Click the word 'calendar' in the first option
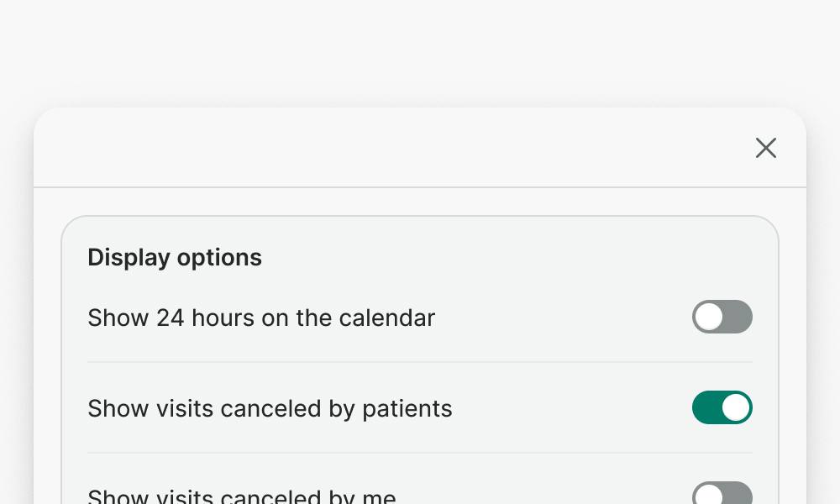This screenshot has width=840, height=504. click(387, 318)
